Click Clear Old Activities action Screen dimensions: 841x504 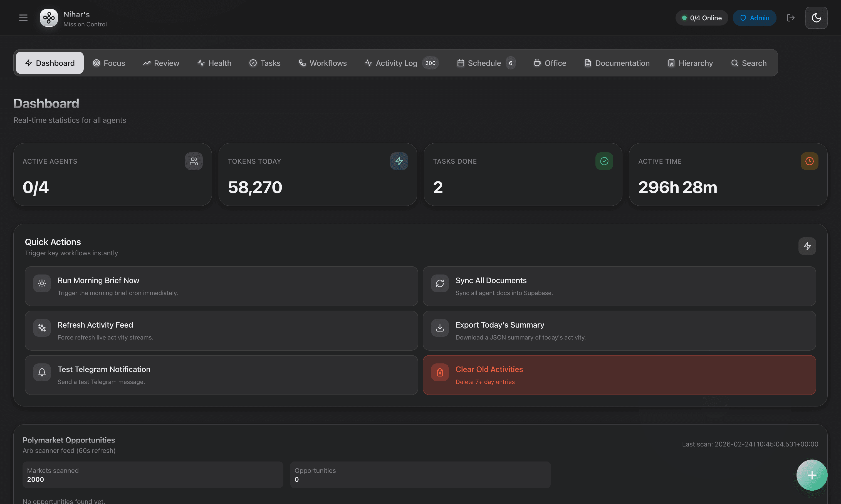[x=619, y=375]
